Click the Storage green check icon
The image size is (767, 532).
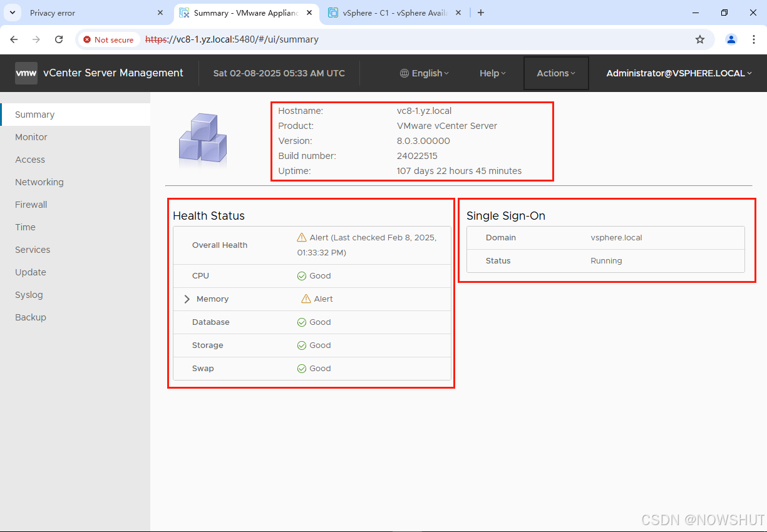coord(302,345)
